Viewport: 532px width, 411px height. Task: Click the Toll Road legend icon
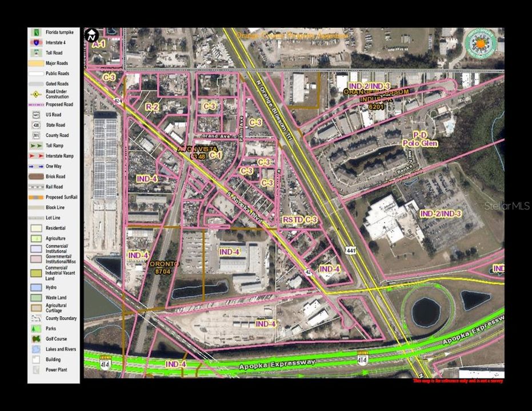tap(35, 53)
